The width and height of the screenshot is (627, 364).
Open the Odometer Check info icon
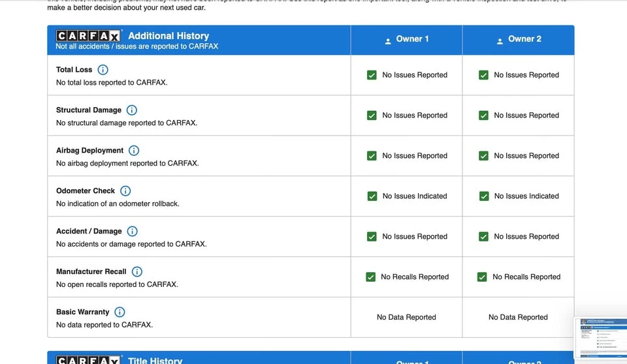(125, 191)
